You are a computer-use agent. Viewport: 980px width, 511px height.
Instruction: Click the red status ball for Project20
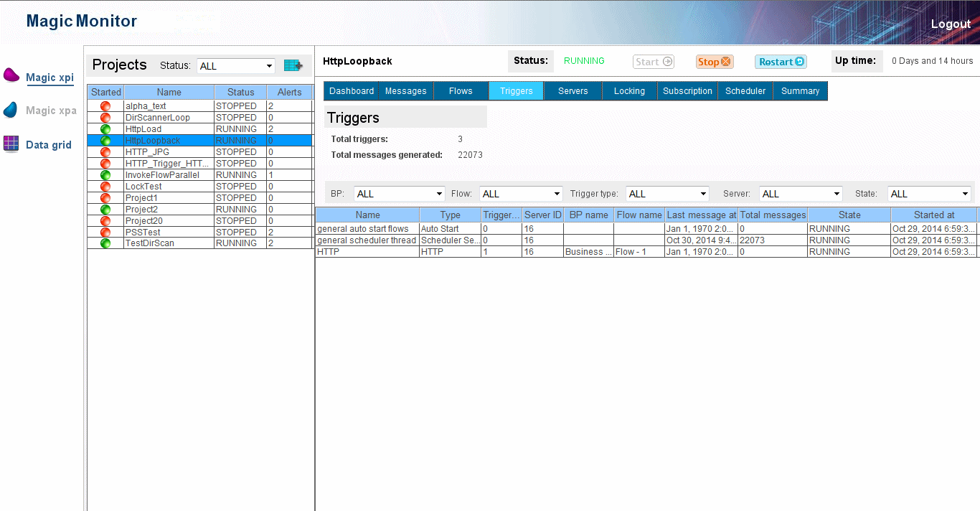tap(105, 221)
